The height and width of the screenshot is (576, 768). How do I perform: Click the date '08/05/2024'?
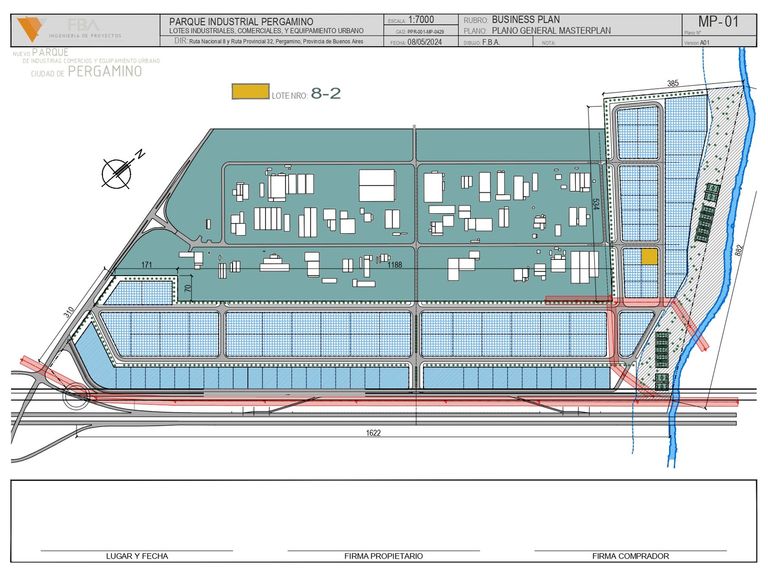click(x=425, y=42)
